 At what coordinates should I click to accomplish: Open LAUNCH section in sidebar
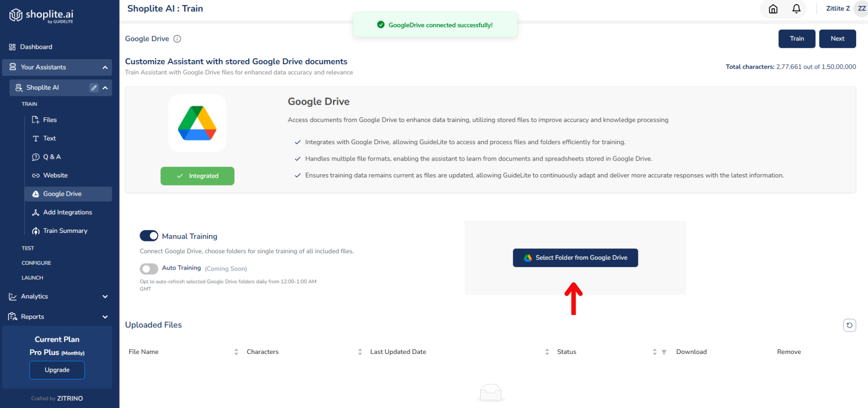[32, 278]
